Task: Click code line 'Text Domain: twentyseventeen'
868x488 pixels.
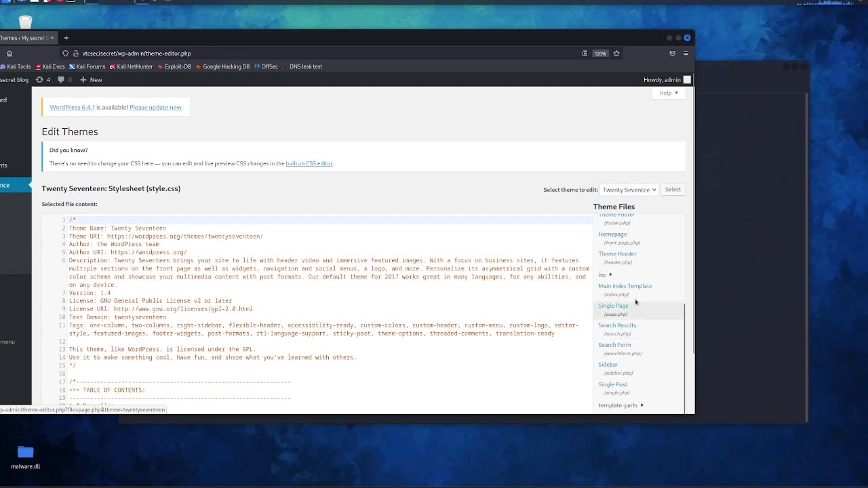Action: click(x=117, y=317)
